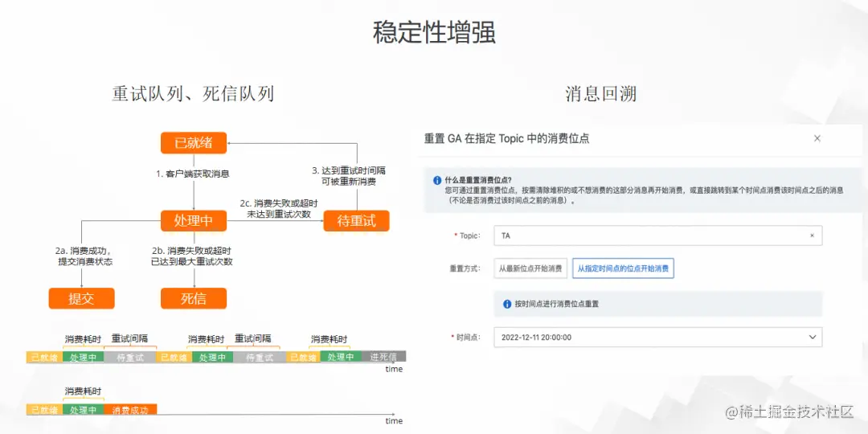Click the 待重试 orange state box
Viewport: 868px width, 434px height.
coord(357,221)
